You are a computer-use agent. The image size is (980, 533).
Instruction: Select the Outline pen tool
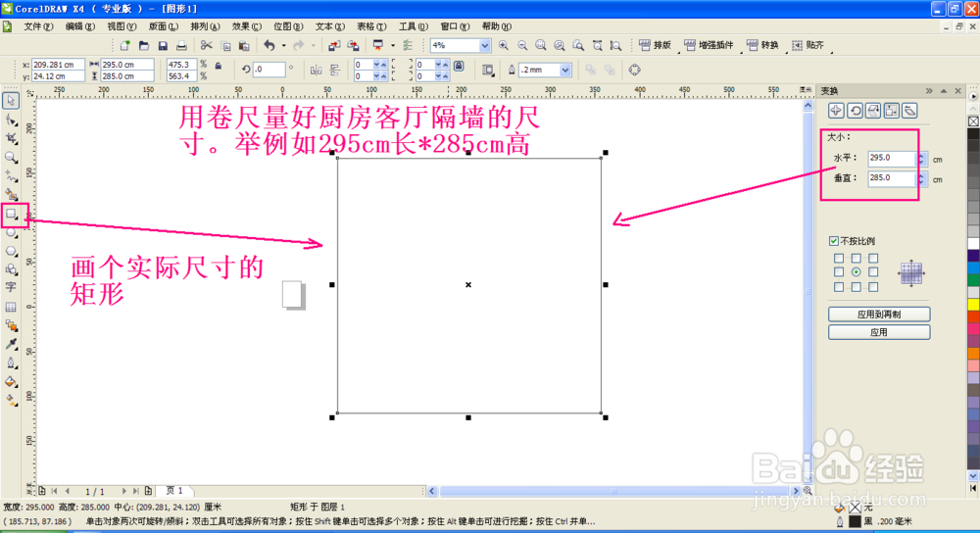[11, 363]
